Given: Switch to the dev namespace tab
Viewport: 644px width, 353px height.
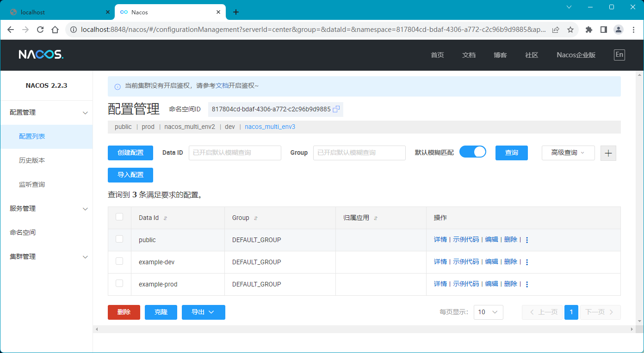Looking at the screenshot, I should (230, 127).
